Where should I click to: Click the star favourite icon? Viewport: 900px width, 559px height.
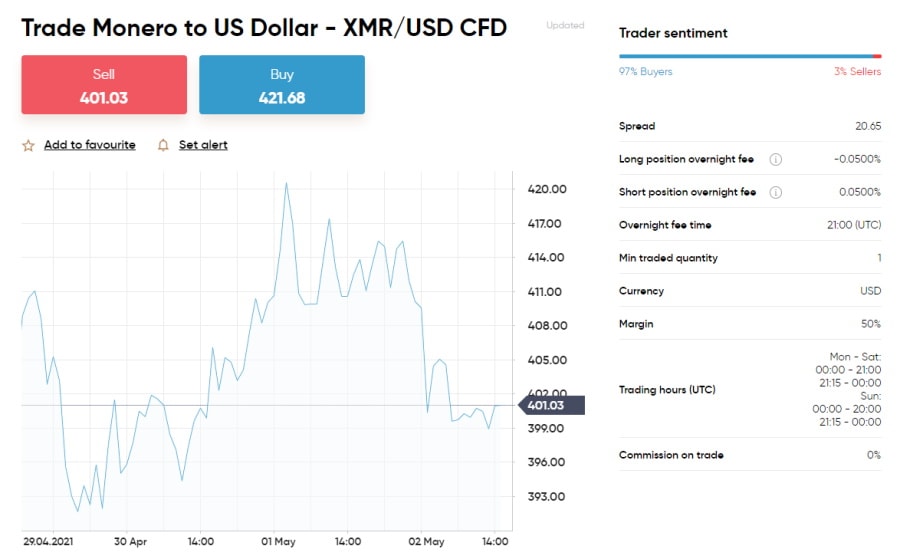28,145
